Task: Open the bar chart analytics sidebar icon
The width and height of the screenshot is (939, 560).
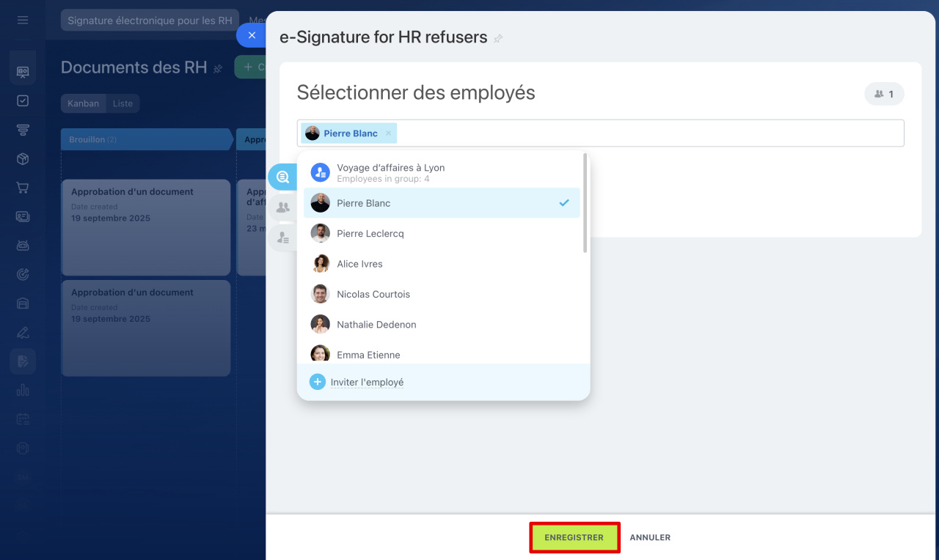Action: (x=23, y=390)
